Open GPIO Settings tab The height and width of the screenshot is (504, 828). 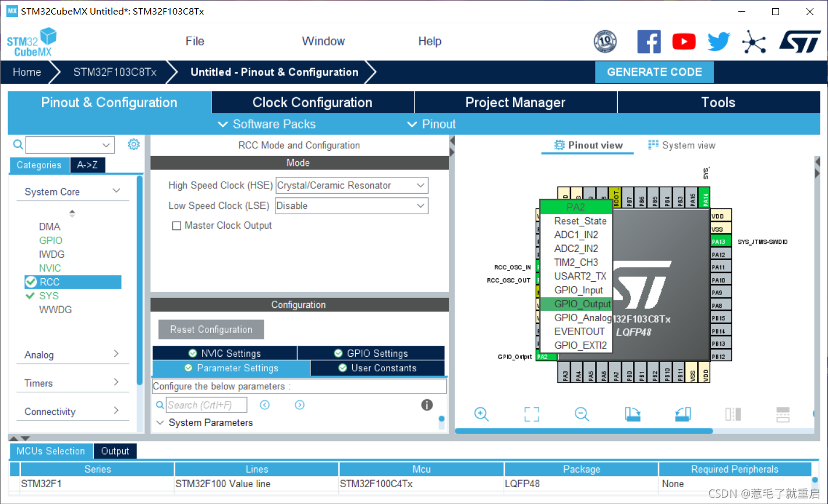[371, 353]
